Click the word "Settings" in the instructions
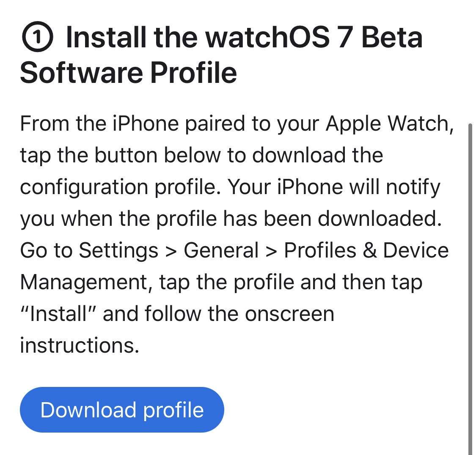The image size is (476, 455). click(118, 250)
